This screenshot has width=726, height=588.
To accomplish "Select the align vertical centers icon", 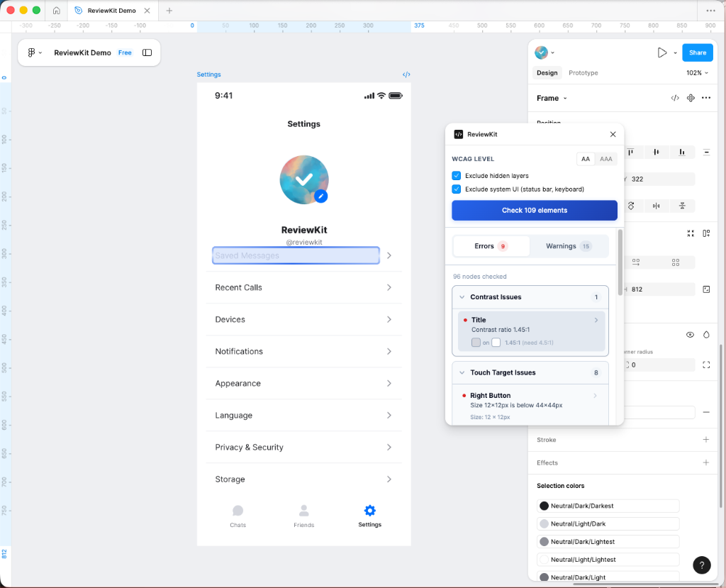I will [x=656, y=152].
